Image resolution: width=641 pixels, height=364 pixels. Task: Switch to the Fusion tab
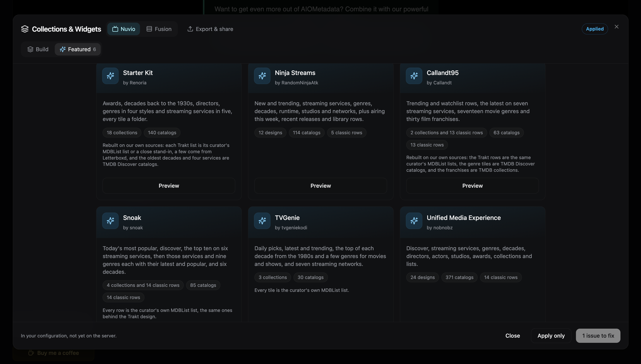click(159, 29)
